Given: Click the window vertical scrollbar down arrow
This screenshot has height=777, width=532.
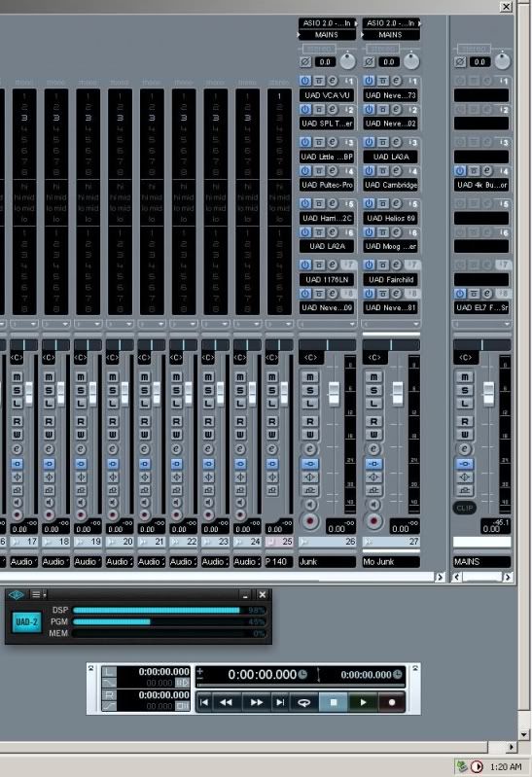Looking at the screenshot, I should 524,735.
